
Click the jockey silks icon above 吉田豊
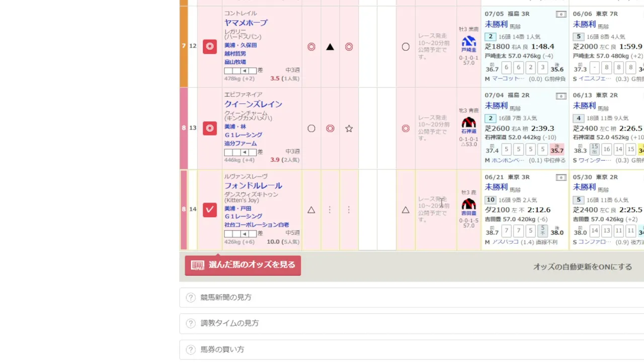[x=469, y=204]
